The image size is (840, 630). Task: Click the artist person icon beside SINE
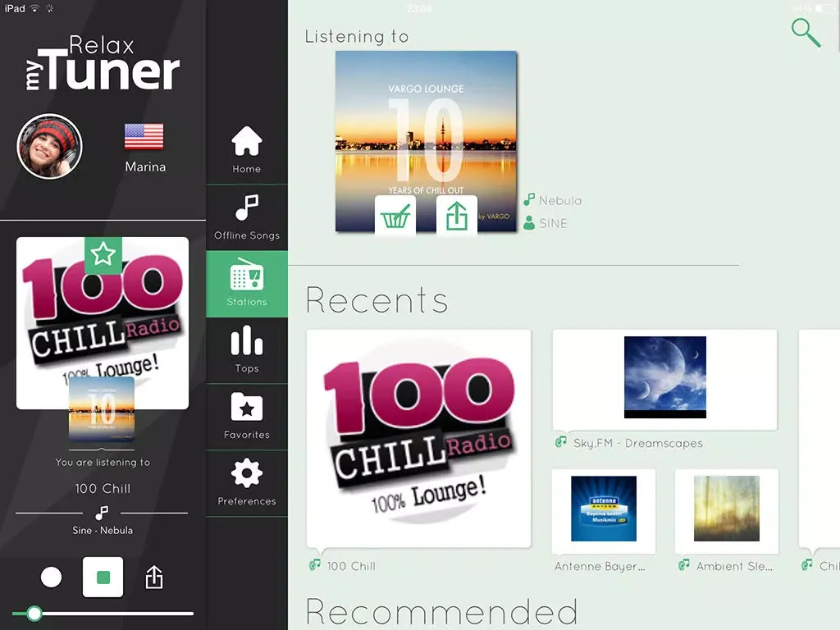coord(529,223)
